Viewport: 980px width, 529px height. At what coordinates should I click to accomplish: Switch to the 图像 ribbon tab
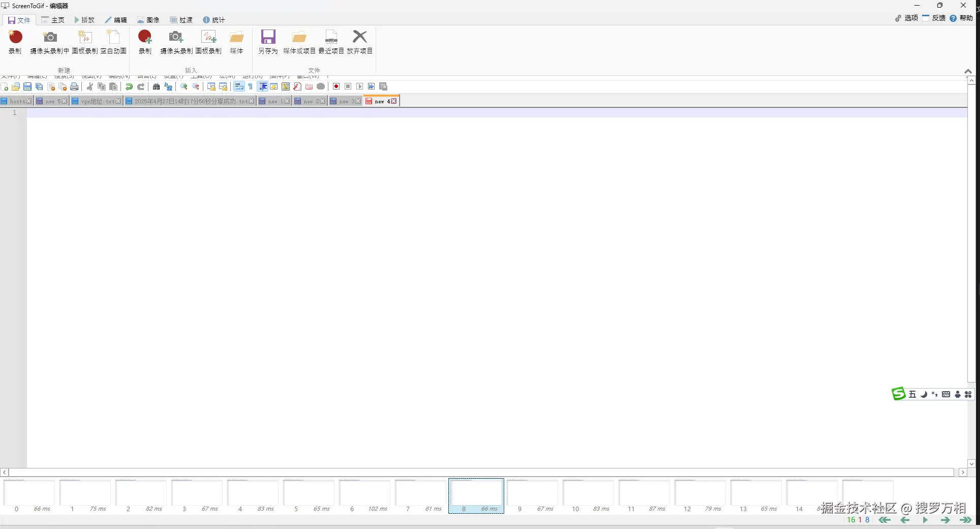click(x=148, y=20)
